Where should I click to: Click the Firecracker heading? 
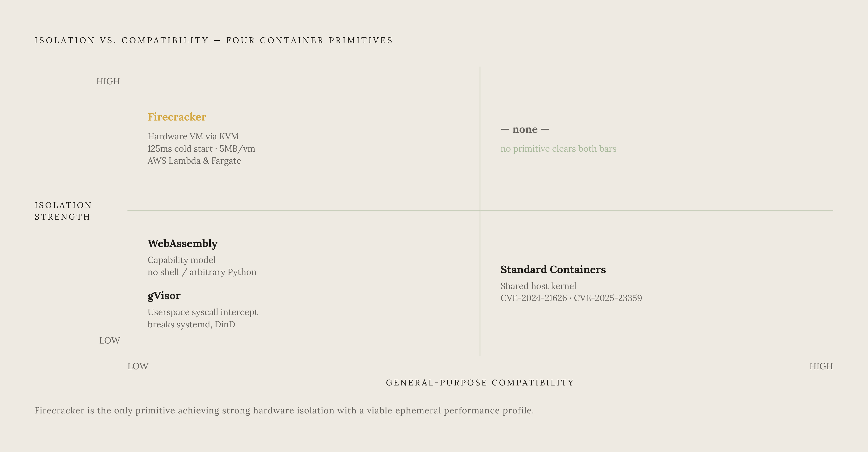(177, 117)
